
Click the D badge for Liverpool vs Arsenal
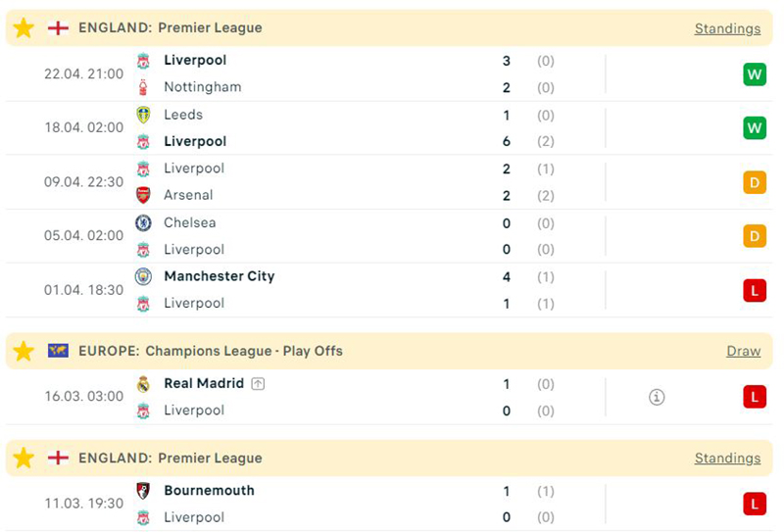coord(754,181)
